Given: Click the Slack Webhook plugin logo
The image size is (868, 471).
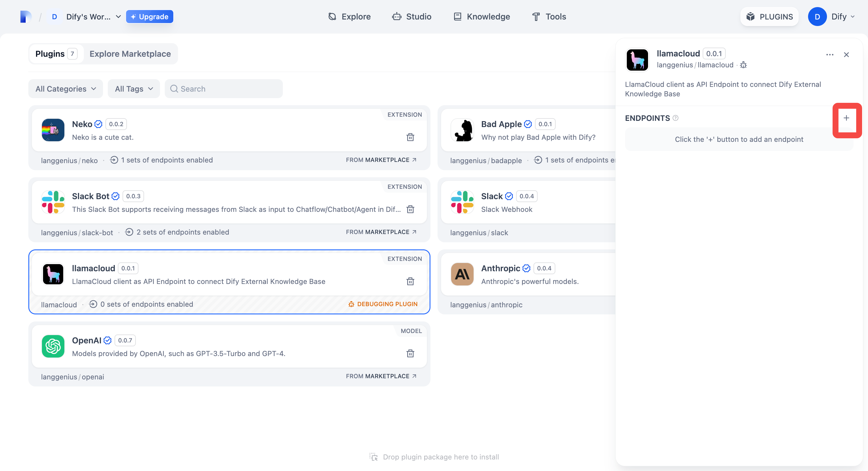Looking at the screenshot, I should point(462,202).
